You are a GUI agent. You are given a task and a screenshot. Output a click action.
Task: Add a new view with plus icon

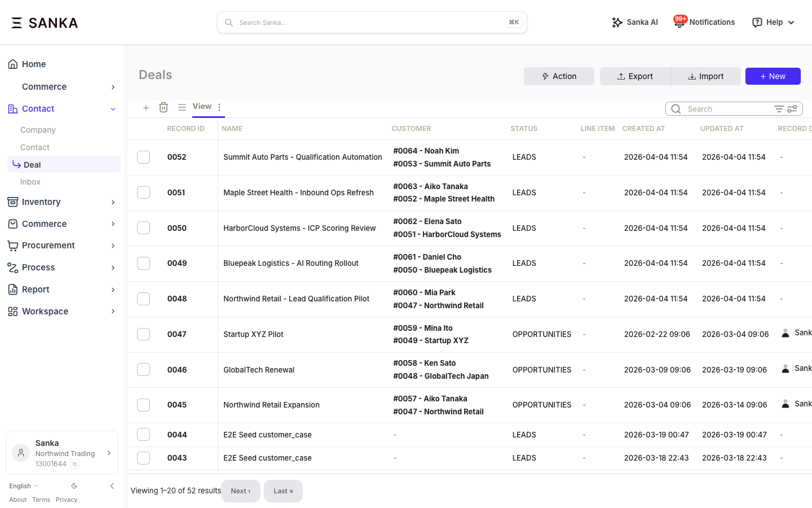pyautogui.click(x=146, y=107)
